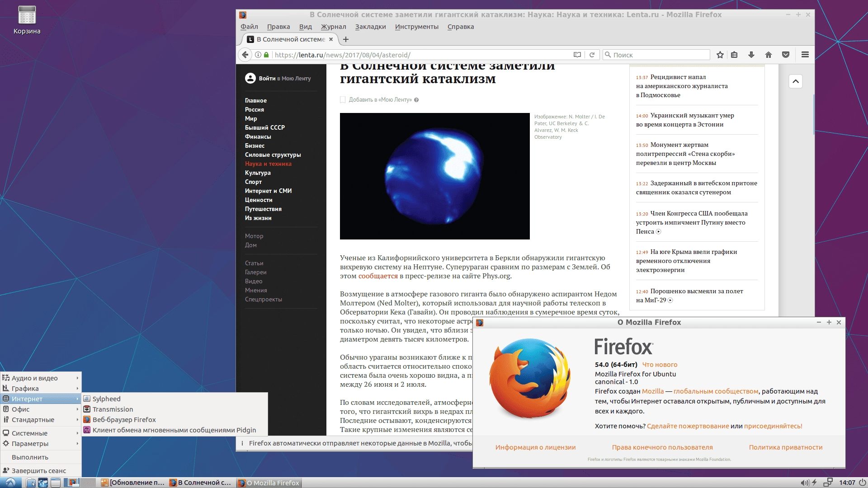The image size is (868, 488).
Task: Open a new tab with the plus
Action: (346, 39)
